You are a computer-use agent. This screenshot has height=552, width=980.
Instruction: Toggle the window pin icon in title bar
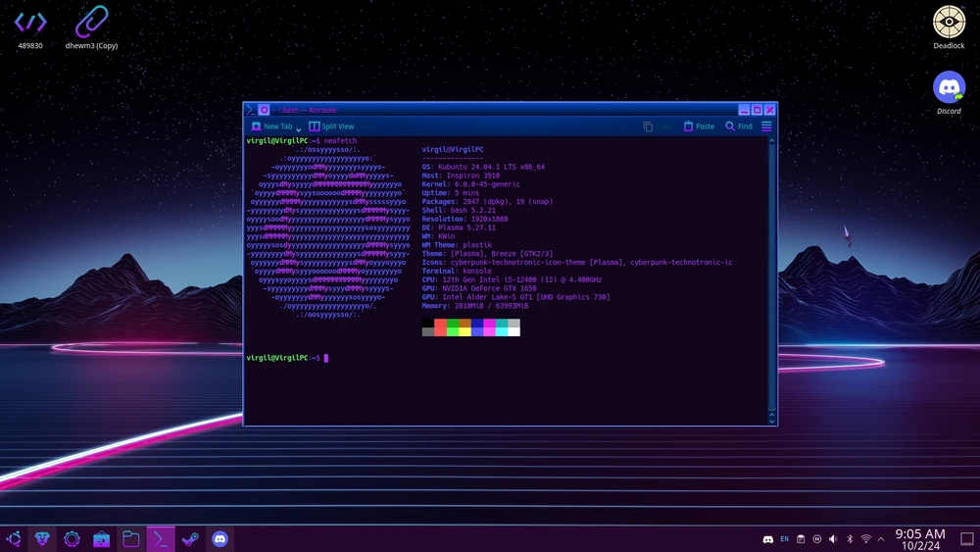pos(265,110)
